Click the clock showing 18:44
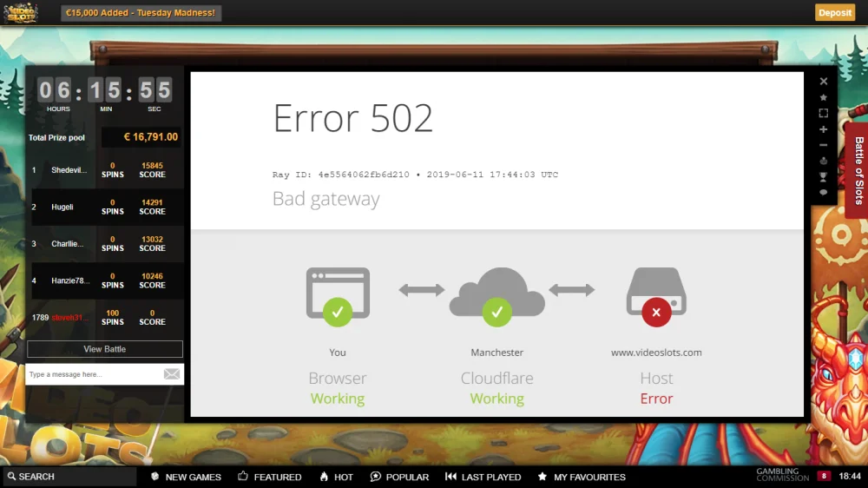The image size is (868, 488). 850,477
